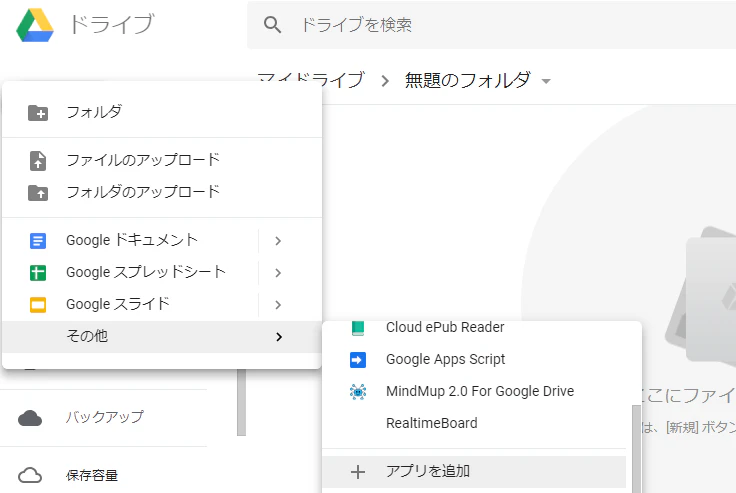
Task: Select the その他 menu item
Action: click(162, 337)
